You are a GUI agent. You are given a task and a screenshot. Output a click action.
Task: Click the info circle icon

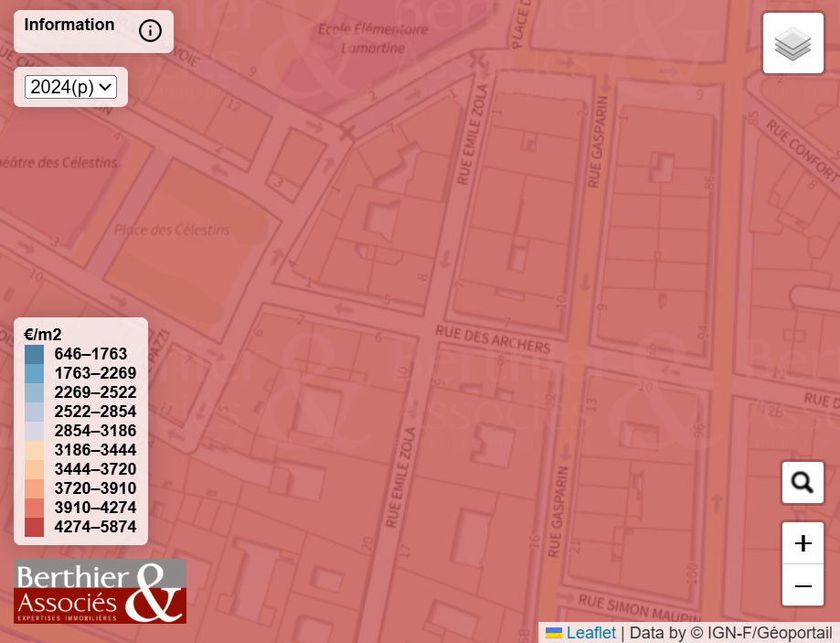pos(150,30)
